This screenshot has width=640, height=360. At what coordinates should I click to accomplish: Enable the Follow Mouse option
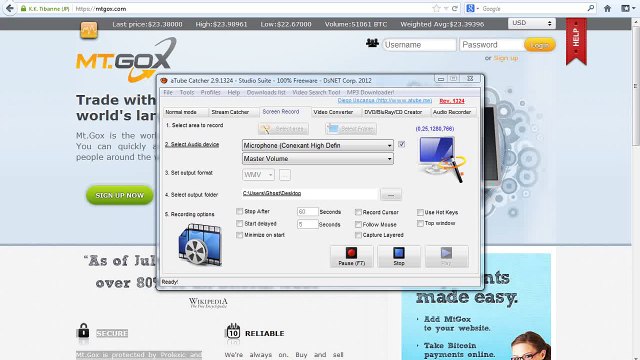(358, 224)
